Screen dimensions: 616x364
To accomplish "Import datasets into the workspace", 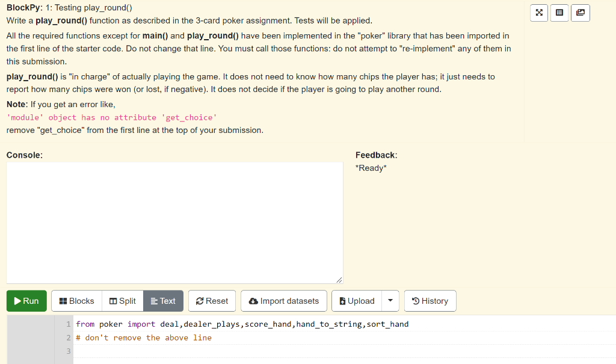I will tap(283, 301).
